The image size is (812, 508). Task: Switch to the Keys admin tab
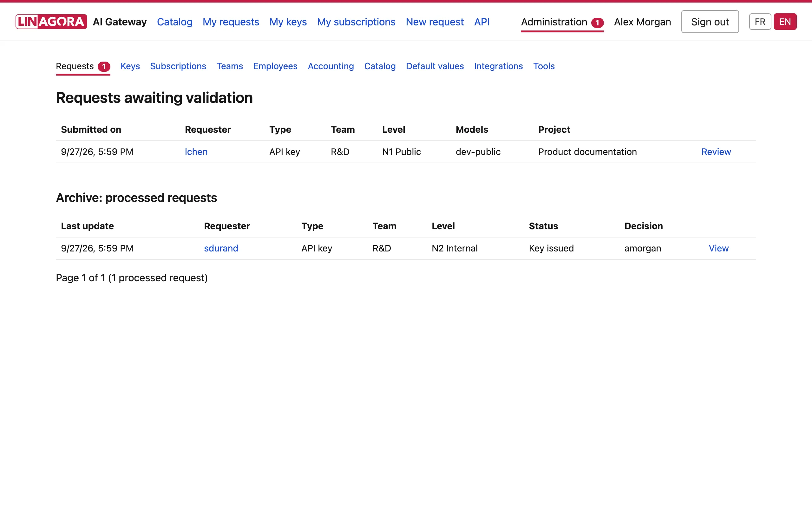(130, 66)
